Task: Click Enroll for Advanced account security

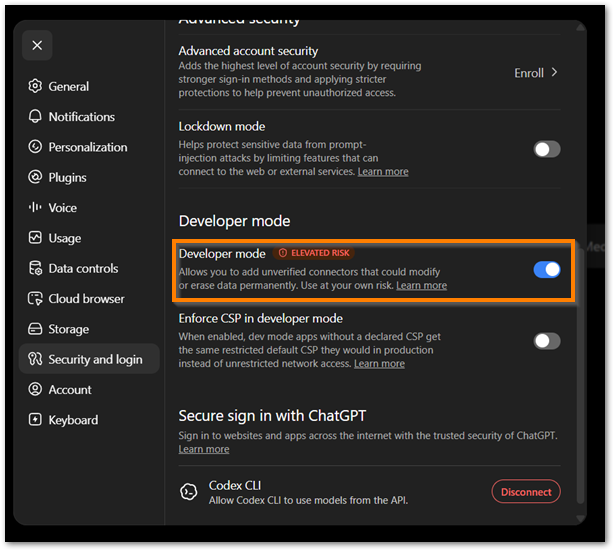Action: coord(536,73)
